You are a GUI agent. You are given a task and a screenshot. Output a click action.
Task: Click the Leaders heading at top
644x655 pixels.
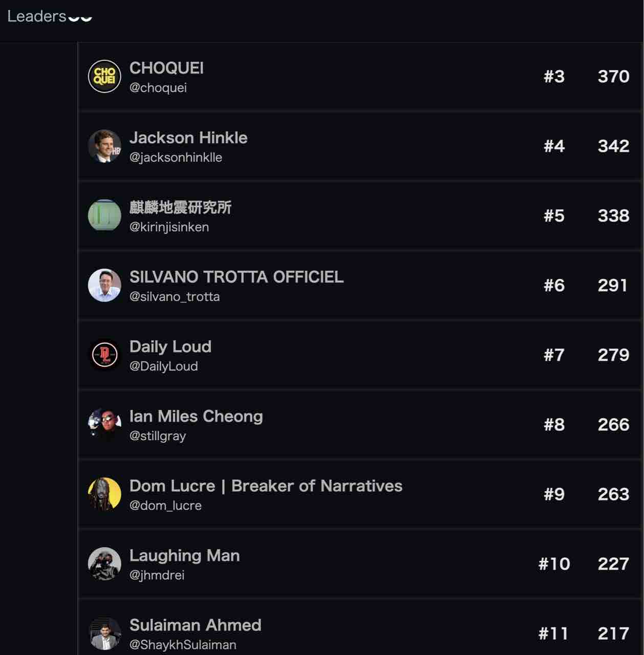(37, 16)
